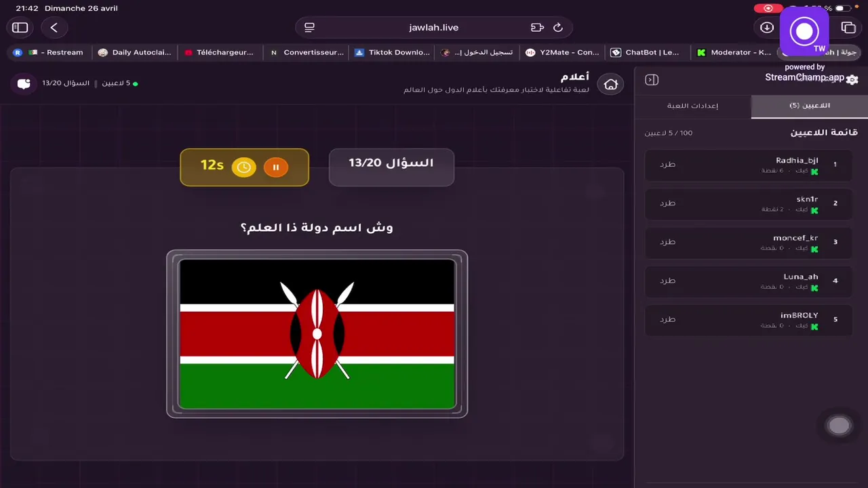Open the Moderator - K... tab

[x=734, y=52]
